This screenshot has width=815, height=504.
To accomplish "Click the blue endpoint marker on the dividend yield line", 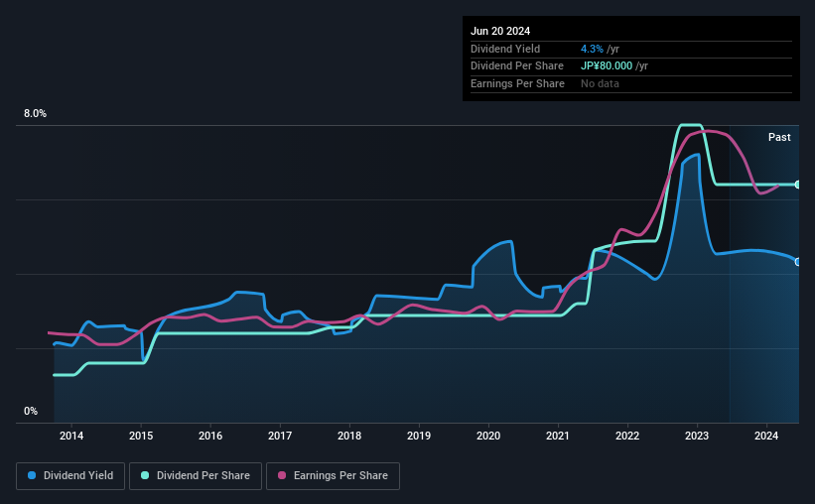I will (797, 262).
